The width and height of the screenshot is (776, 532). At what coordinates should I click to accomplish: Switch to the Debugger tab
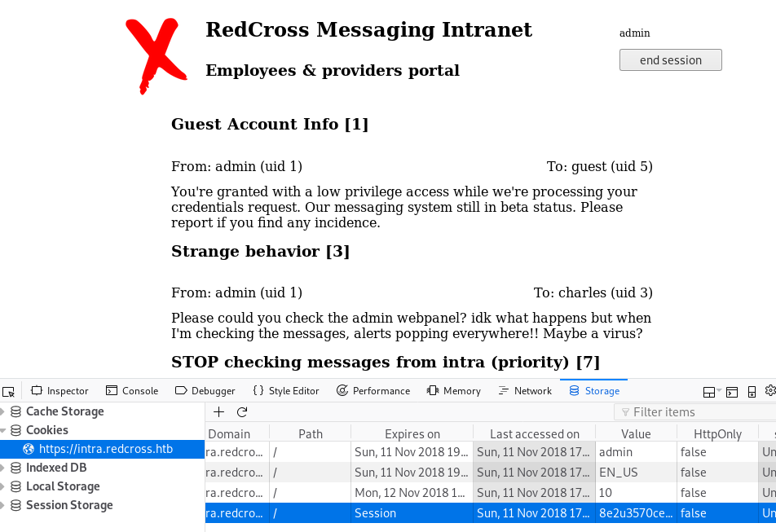tap(205, 391)
